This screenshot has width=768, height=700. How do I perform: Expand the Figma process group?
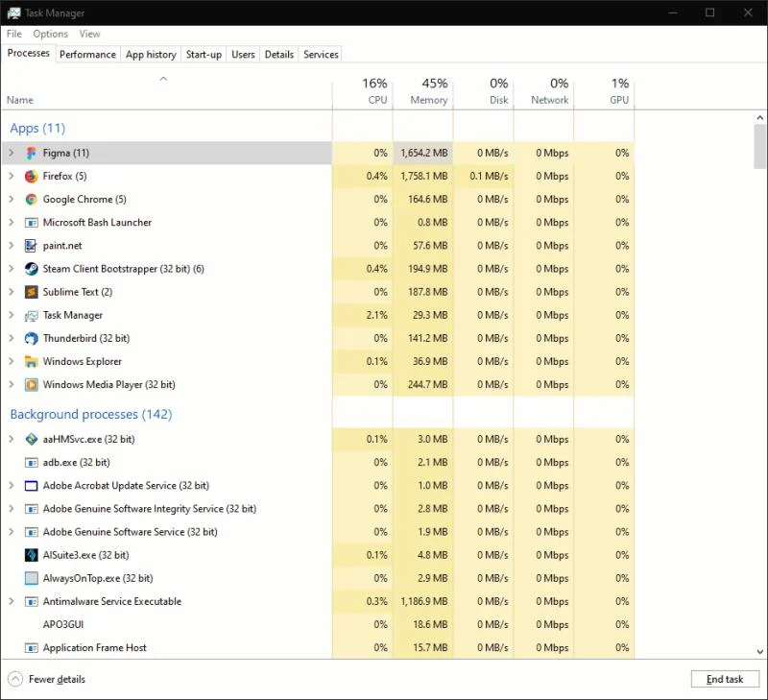[12, 153]
